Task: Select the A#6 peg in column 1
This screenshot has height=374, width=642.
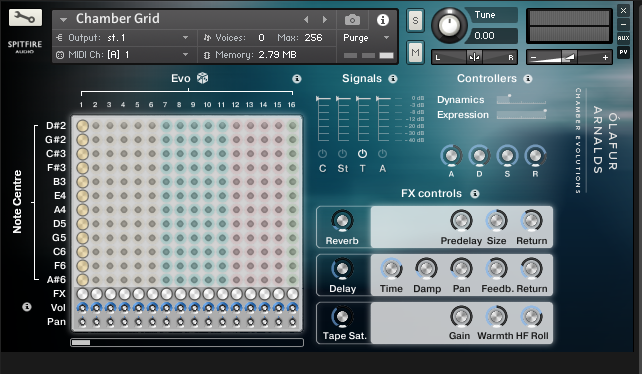Action: point(82,280)
